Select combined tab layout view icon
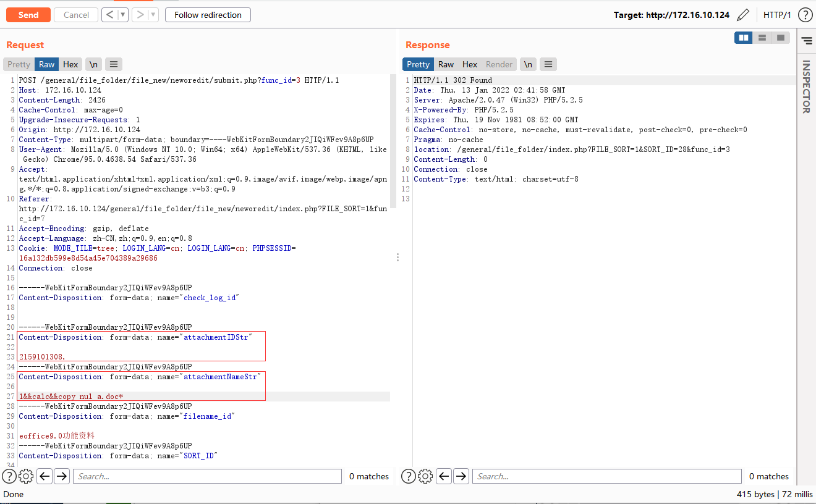 (781, 38)
